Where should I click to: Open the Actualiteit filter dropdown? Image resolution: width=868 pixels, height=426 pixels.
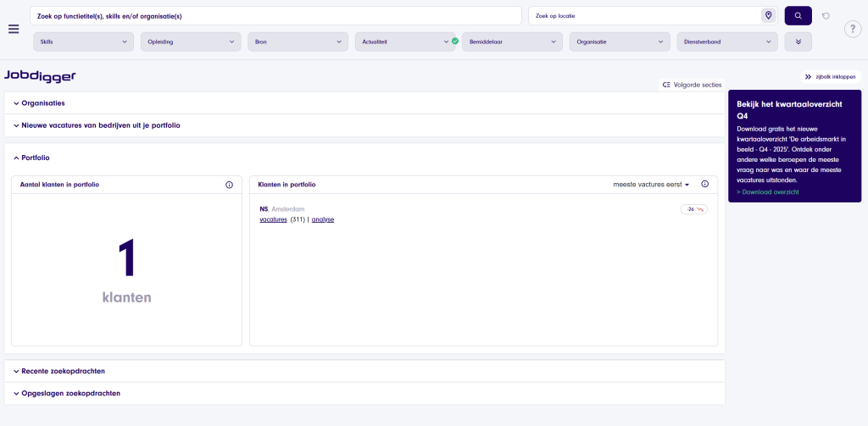[404, 41]
